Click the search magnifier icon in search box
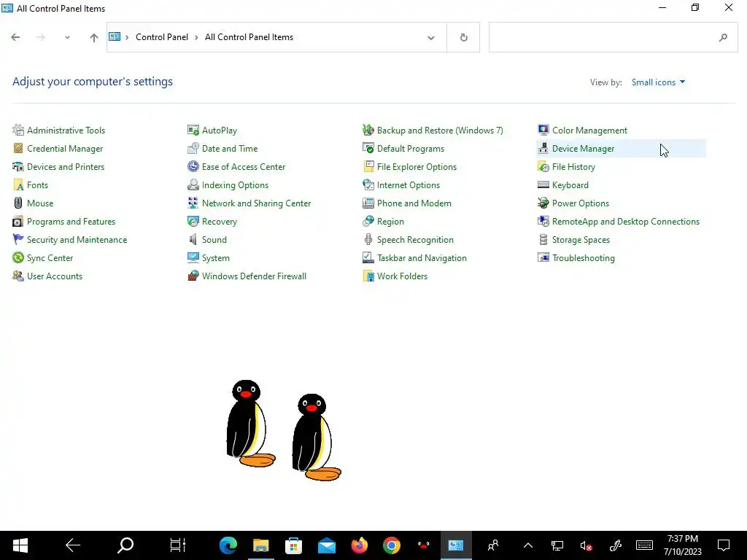Image resolution: width=747 pixels, height=560 pixels. tap(723, 37)
